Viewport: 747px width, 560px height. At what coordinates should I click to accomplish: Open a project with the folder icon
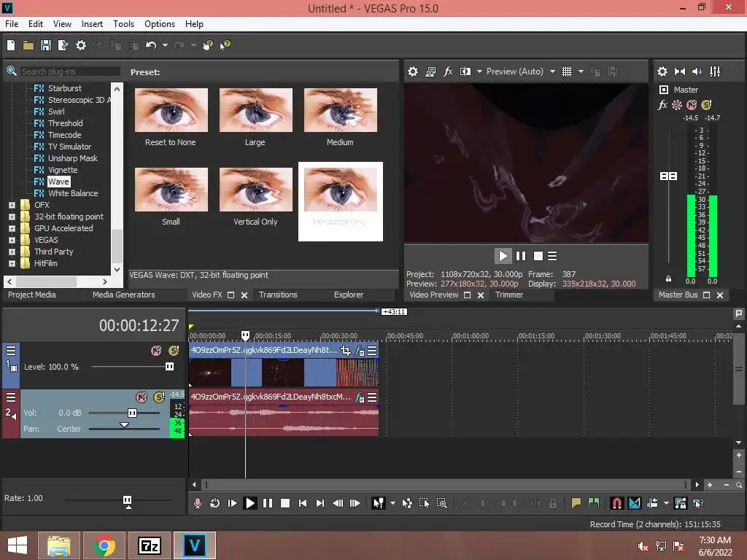(28, 45)
